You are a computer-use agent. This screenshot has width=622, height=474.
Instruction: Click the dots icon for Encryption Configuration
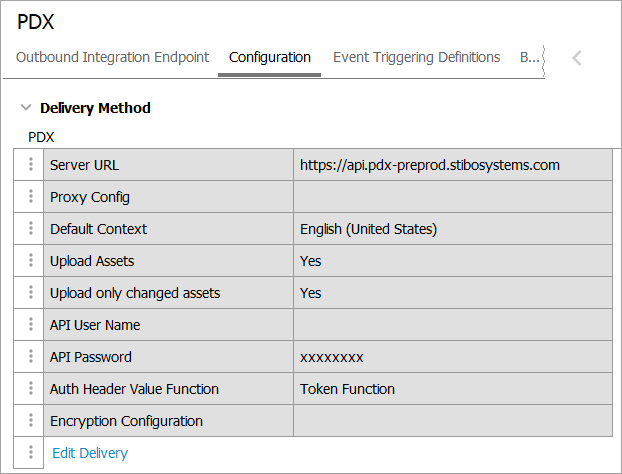31,421
